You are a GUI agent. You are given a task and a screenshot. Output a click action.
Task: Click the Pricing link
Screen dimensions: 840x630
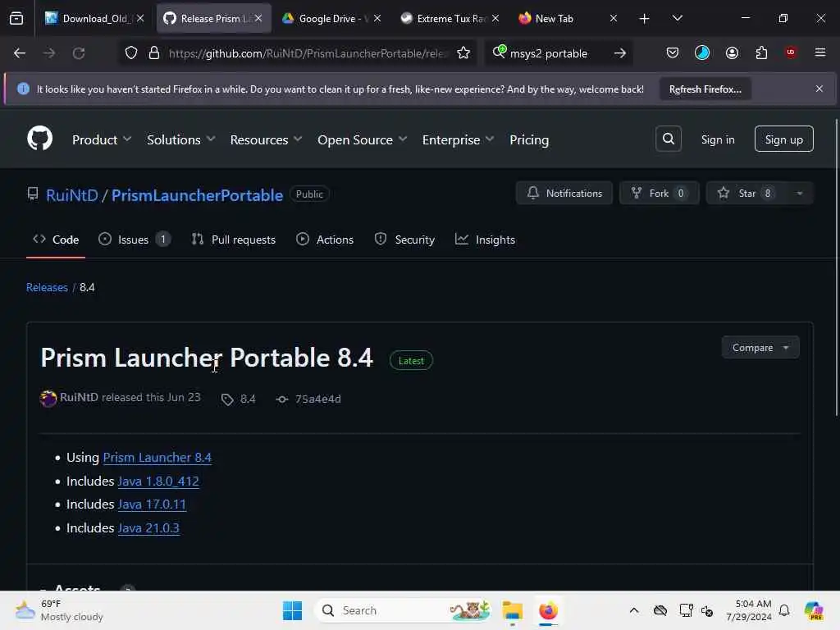click(x=529, y=139)
